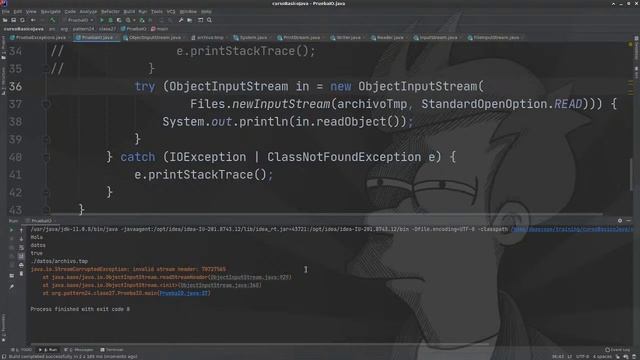The height and width of the screenshot is (360, 640).
Task: Open the Event Log button
Action: point(618,350)
